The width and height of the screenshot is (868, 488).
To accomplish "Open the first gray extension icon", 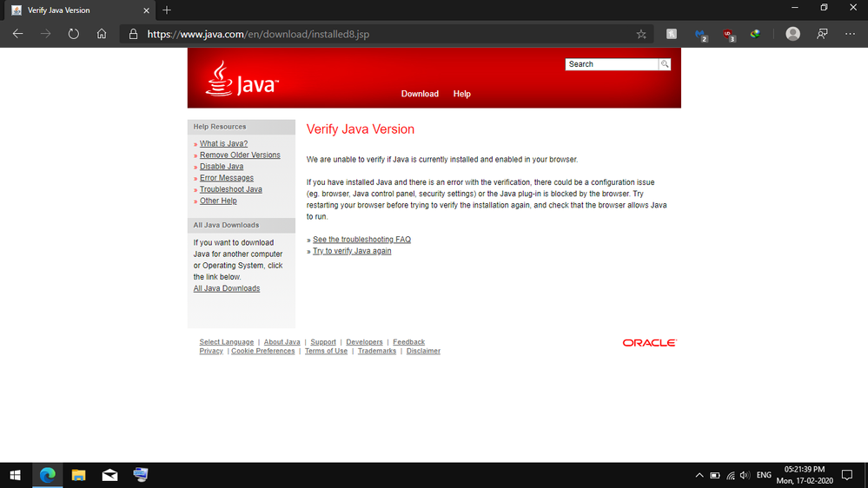I will (x=672, y=34).
